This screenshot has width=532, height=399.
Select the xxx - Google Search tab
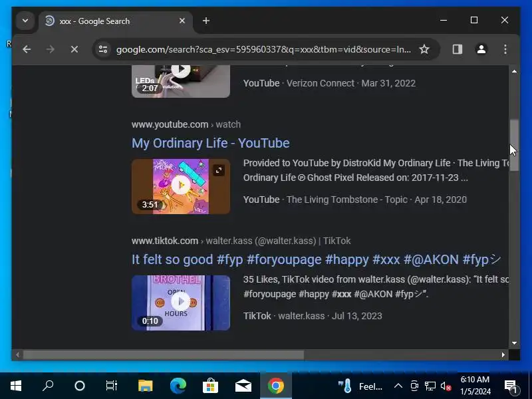point(116,21)
